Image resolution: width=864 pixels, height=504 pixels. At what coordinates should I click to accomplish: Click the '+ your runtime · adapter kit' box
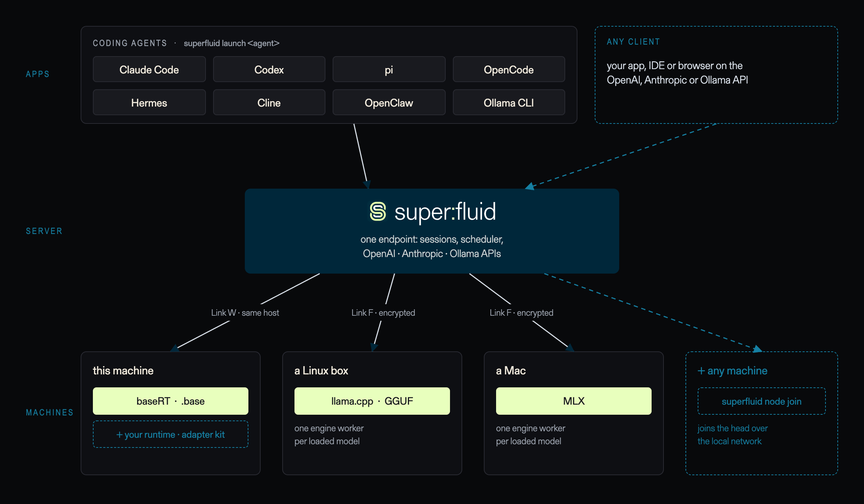tap(170, 434)
